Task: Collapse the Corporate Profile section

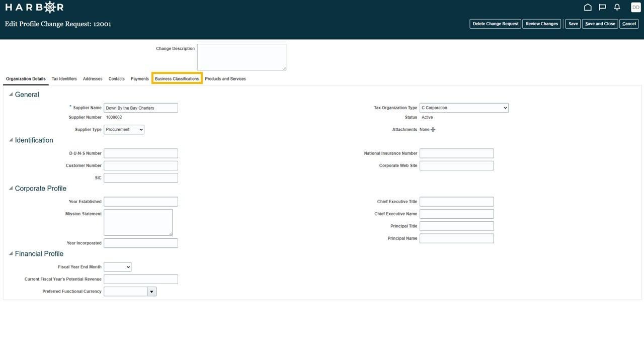Action: 11,188
